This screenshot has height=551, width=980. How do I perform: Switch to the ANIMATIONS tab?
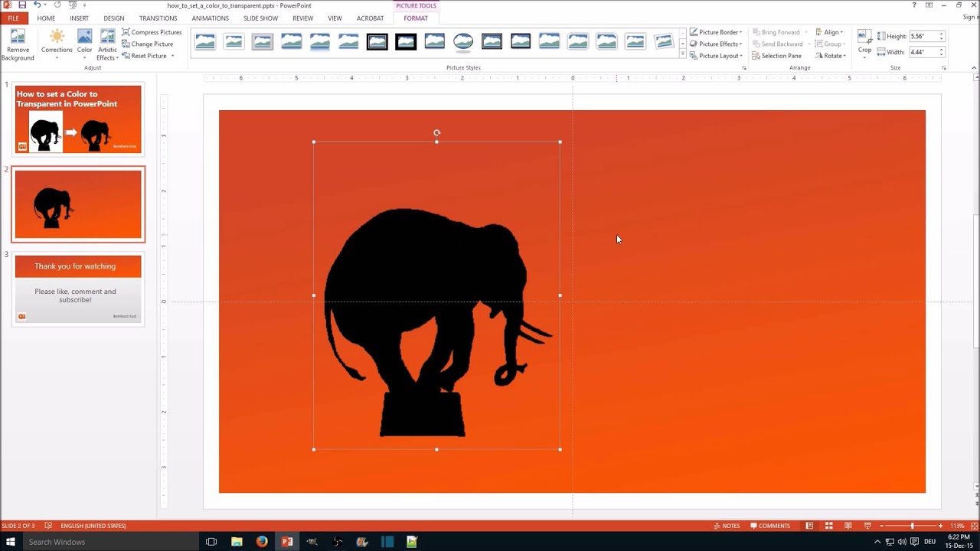pos(210,18)
